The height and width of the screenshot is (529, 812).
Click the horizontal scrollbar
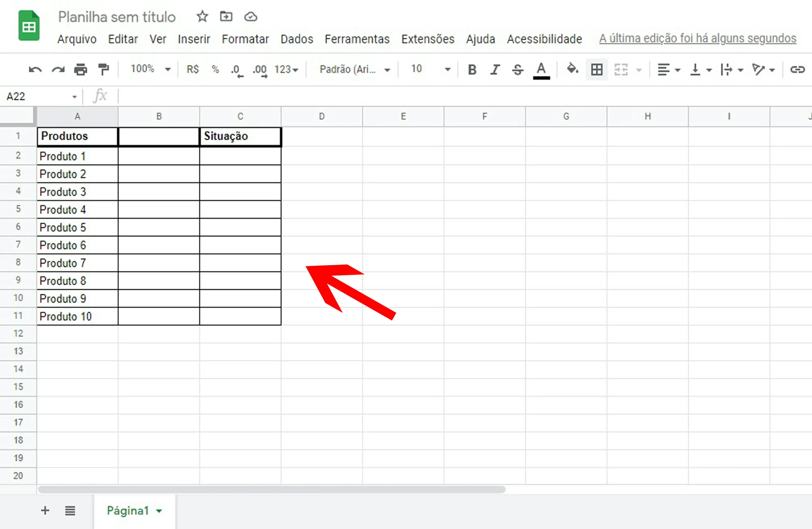click(x=272, y=490)
